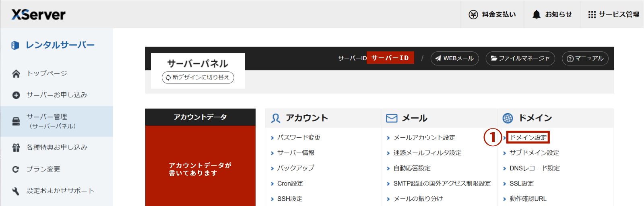644x206 pixels.
Task: Open the SSL設定 link
Action: point(521,184)
